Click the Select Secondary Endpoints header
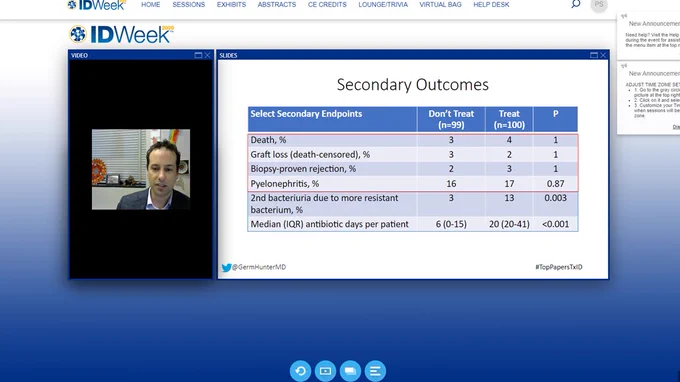The width and height of the screenshot is (680, 382). coord(306,114)
